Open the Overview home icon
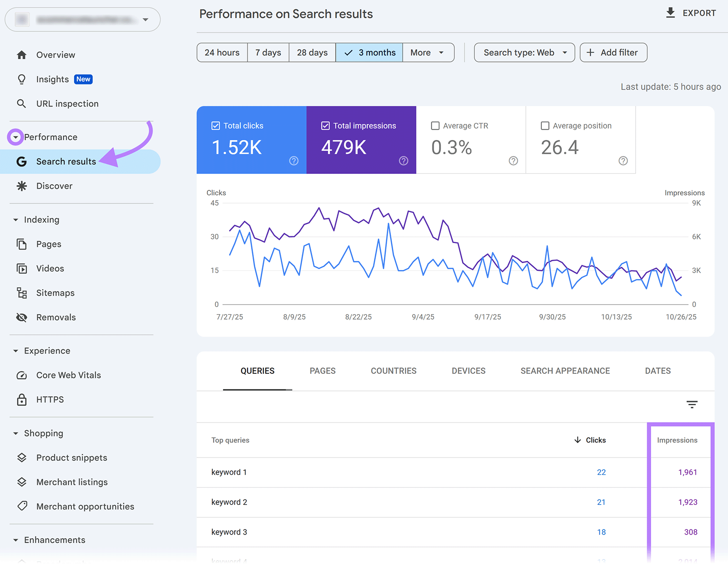Screen dimensions: 728x565 click(21, 55)
